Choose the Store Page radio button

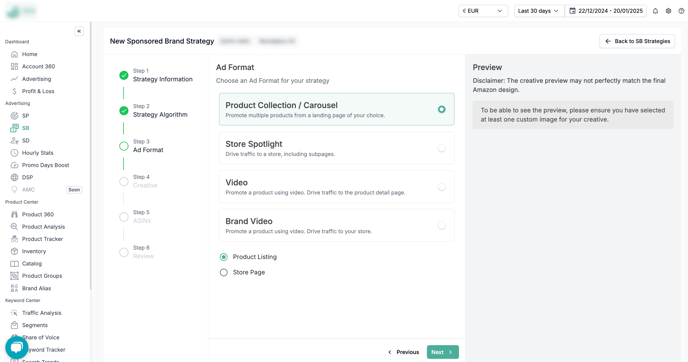point(224,272)
